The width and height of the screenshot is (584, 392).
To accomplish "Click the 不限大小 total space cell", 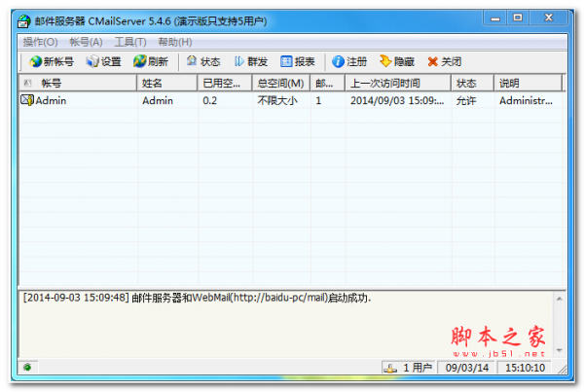I will 277,100.
